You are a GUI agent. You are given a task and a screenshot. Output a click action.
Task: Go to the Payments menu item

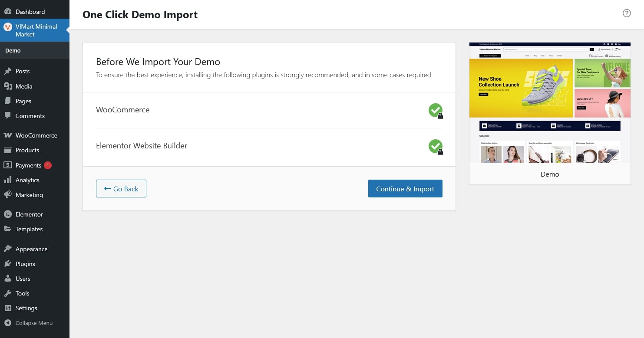tap(28, 165)
